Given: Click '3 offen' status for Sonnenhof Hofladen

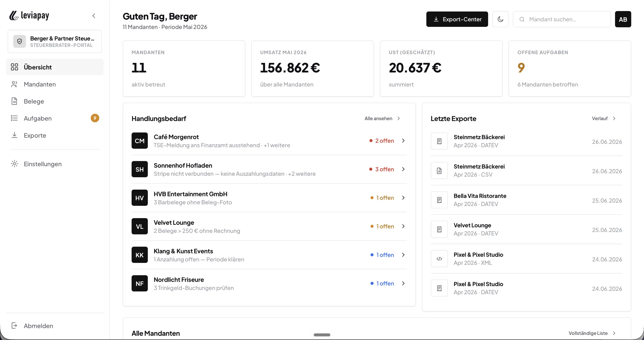Looking at the screenshot, I should [382, 169].
